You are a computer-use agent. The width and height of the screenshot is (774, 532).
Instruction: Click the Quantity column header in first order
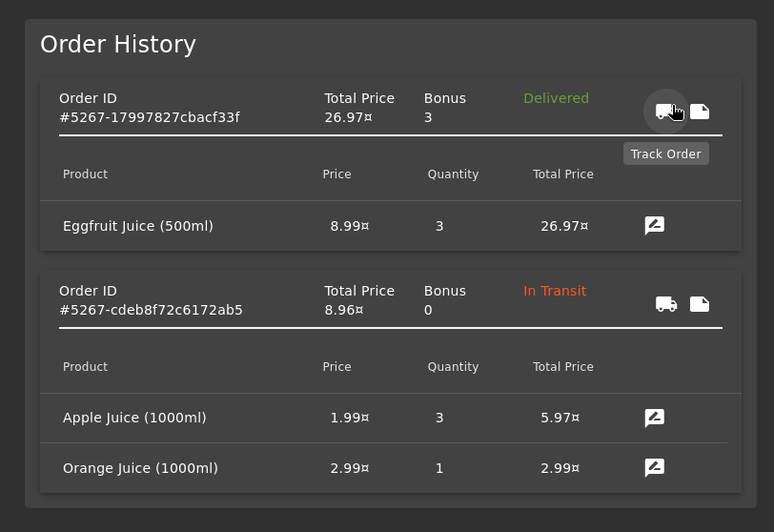pos(453,174)
